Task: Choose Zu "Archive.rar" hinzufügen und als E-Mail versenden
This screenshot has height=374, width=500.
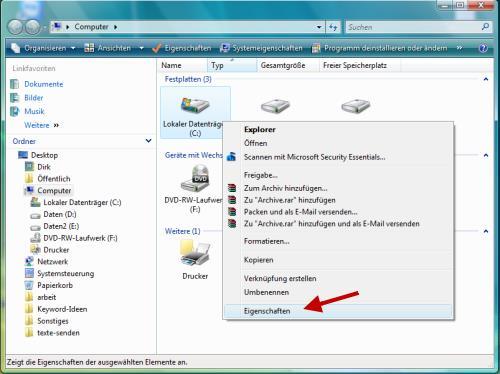Action: coord(338,224)
